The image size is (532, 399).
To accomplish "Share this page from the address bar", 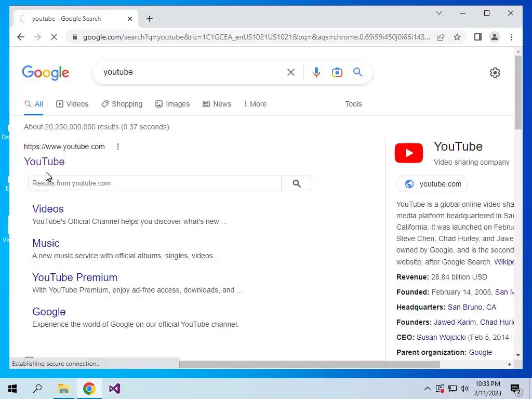I will 441,37.
